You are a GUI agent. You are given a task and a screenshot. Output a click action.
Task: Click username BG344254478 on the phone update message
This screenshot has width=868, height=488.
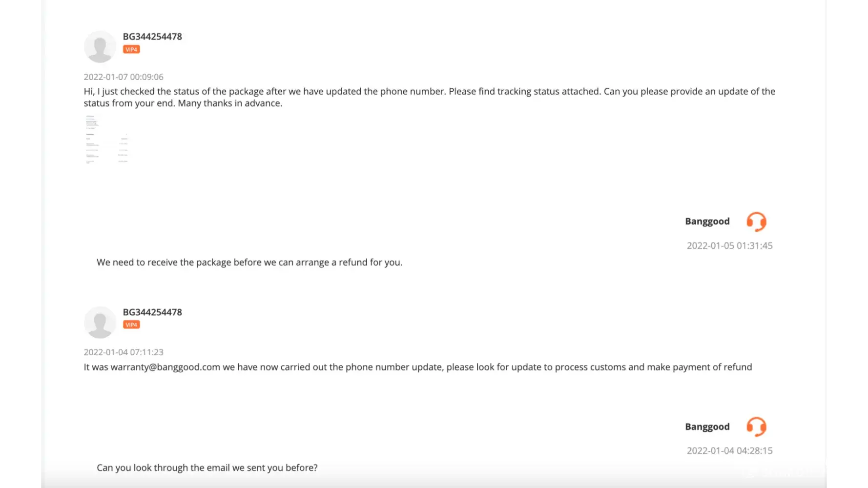coord(152,312)
